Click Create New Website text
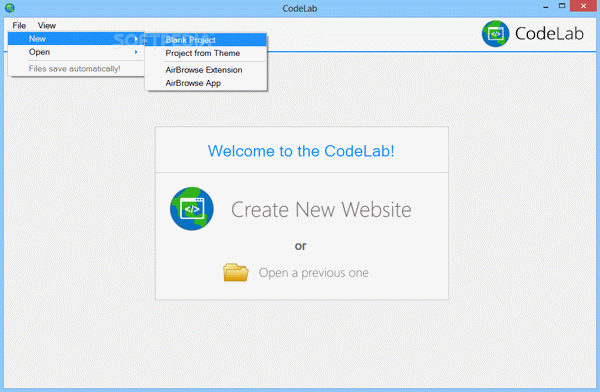 321,210
